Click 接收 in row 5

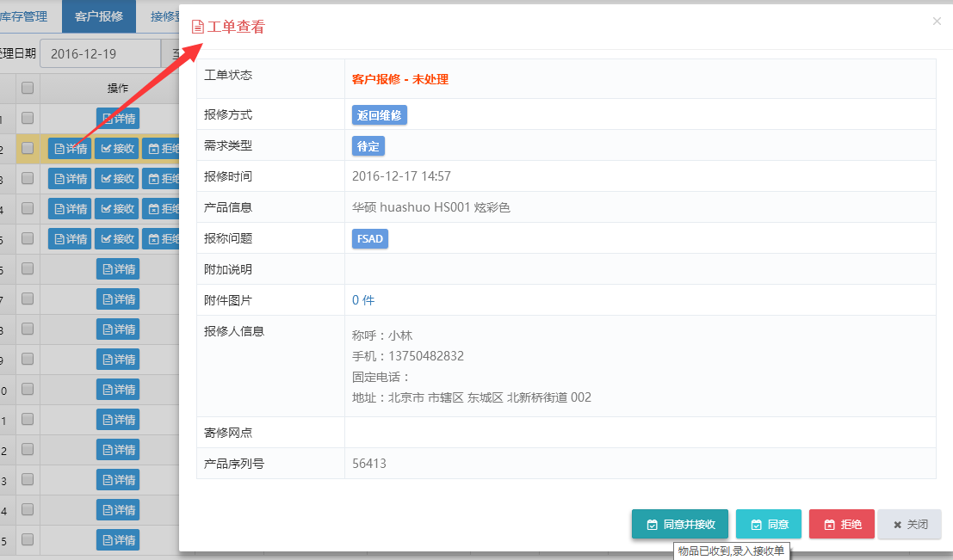coord(117,238)
